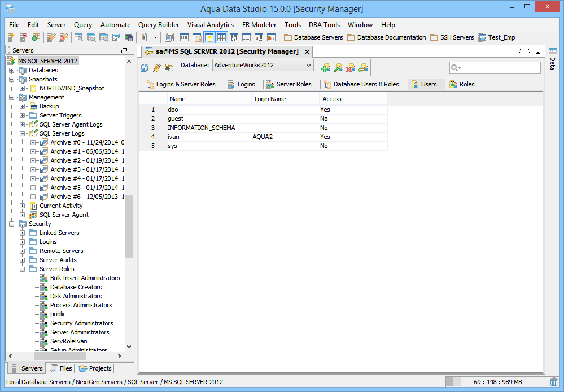Click the dark console window icon in the main toolbar
Image resolution: width=564 pixels, height=392 pixels.
[x=128, y=37]
